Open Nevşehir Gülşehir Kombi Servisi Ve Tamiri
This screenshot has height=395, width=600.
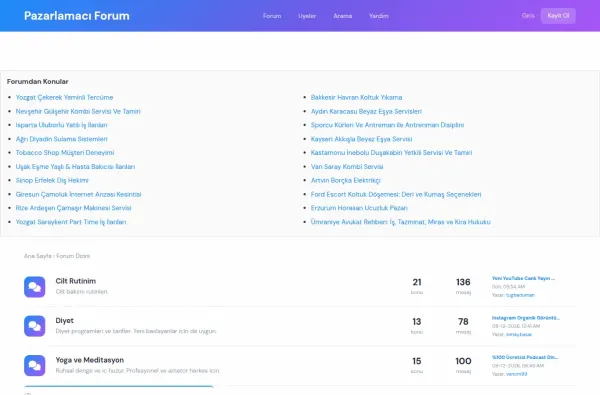tap(78, 111)
